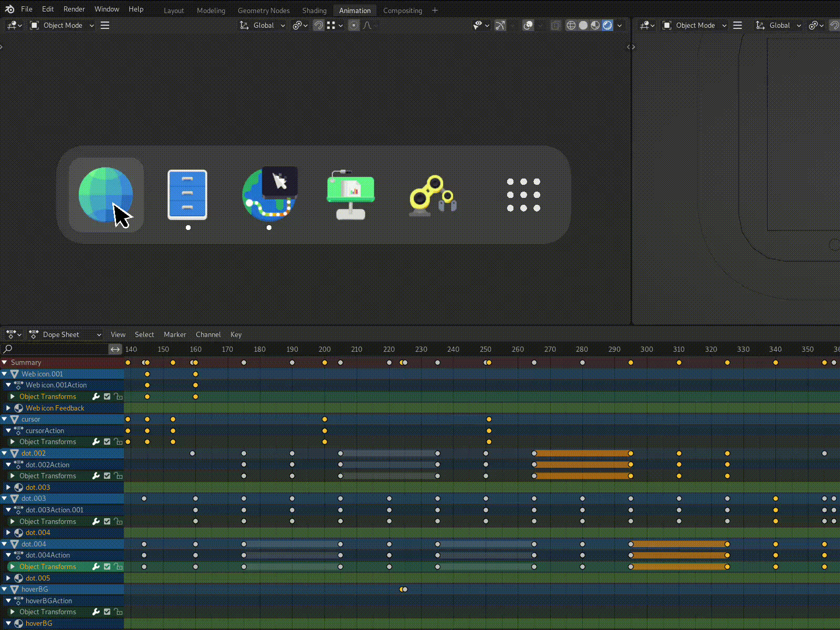Image resolution: width=840 pixels, height=630 pixels.
Task: Select the keyframe at frame 200 on cursor
Action: click(324, 419)
